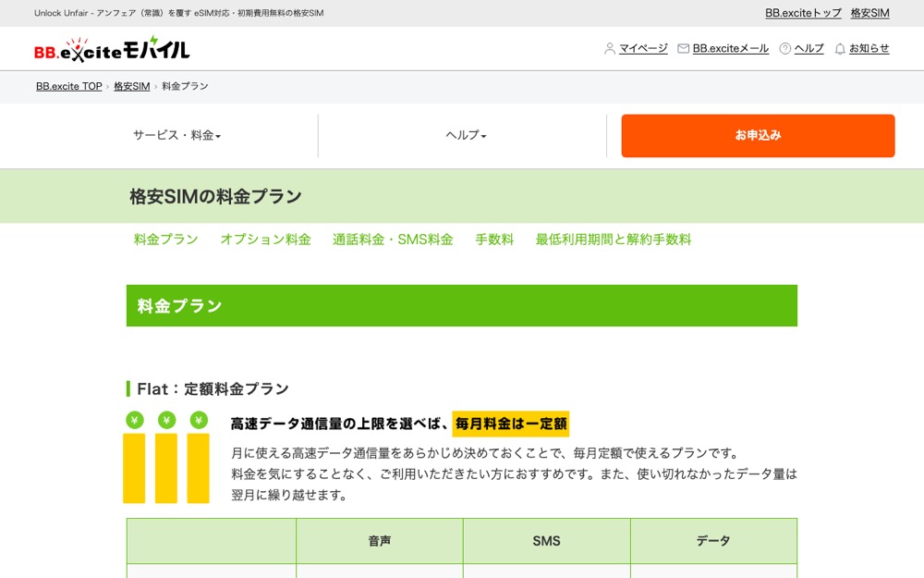Screen dimensions: 924x578
Task: Click the help question mark icon
Action: (784, 48)
